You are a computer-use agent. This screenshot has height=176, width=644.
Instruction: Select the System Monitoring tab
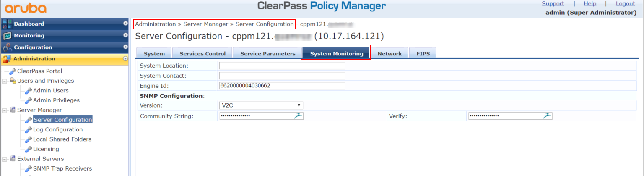point(337,53)
